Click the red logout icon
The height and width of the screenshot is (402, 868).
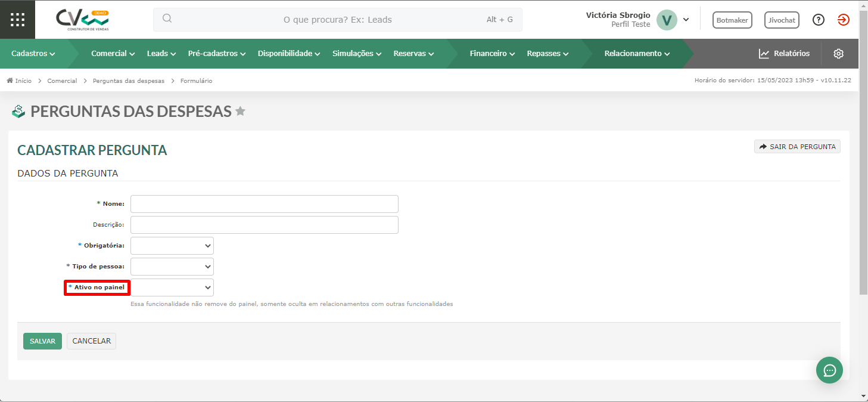pos(843,20)
